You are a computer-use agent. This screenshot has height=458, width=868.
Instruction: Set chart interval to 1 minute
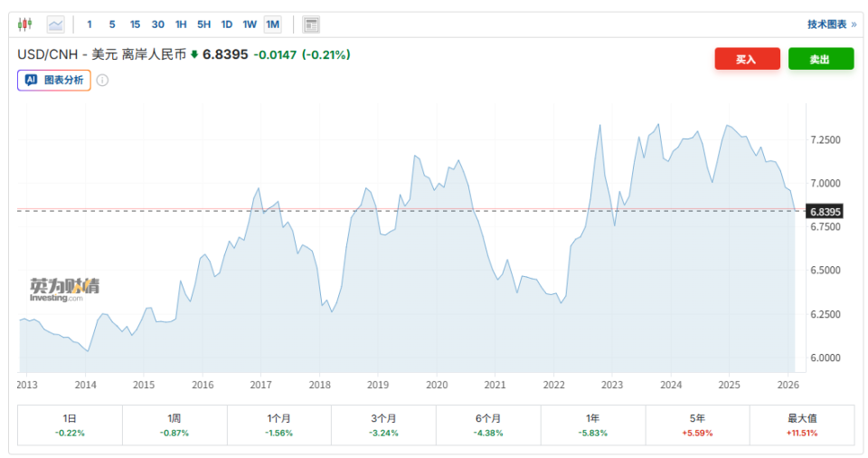click(90, 24)
